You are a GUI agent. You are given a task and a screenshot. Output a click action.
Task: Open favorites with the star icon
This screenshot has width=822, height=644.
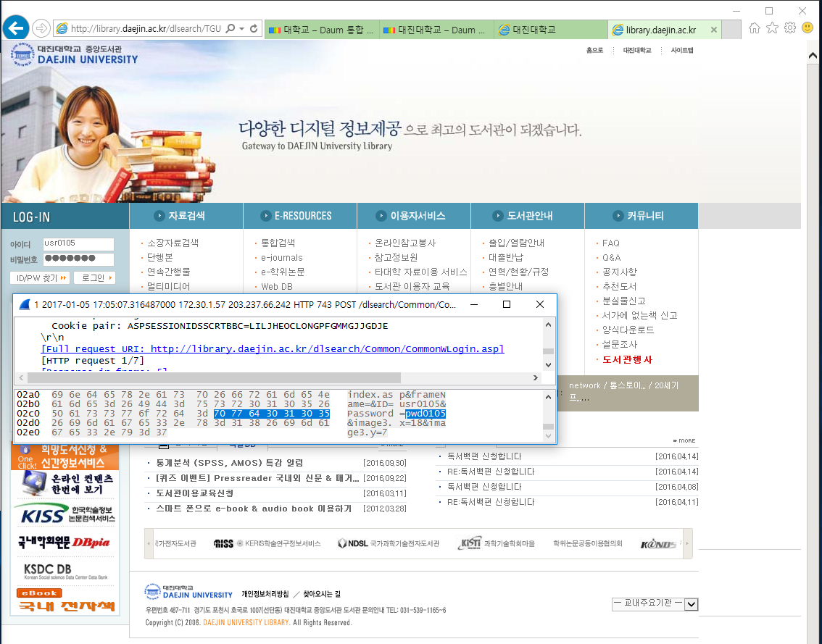click(772, 28)
